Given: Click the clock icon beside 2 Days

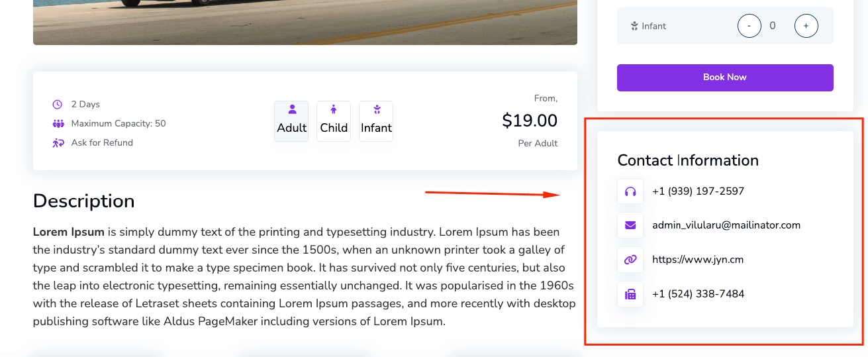Looking at the screenshot, I should pyautogui.click(x=58, y=105).
